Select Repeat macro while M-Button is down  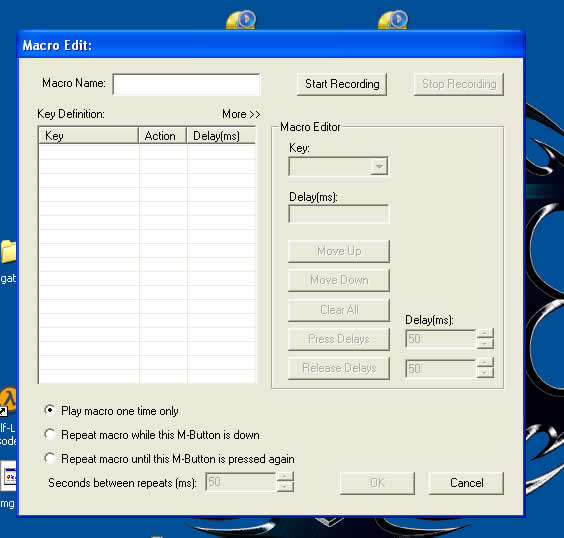(50, 434)
